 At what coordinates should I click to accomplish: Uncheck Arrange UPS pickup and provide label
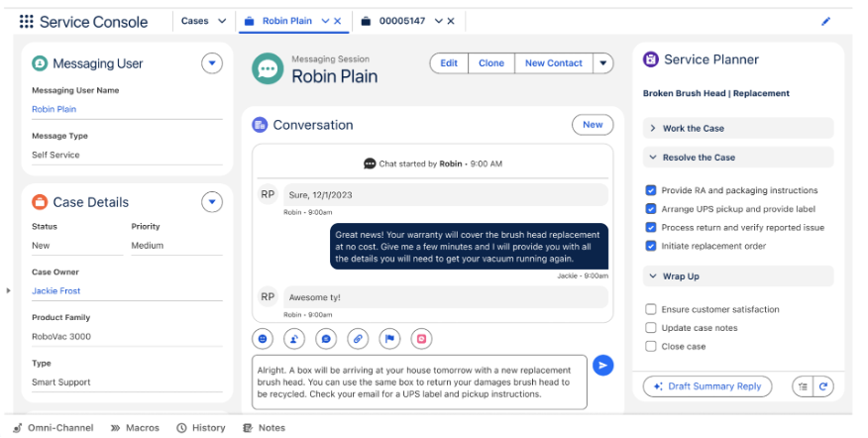pos(651,209)
